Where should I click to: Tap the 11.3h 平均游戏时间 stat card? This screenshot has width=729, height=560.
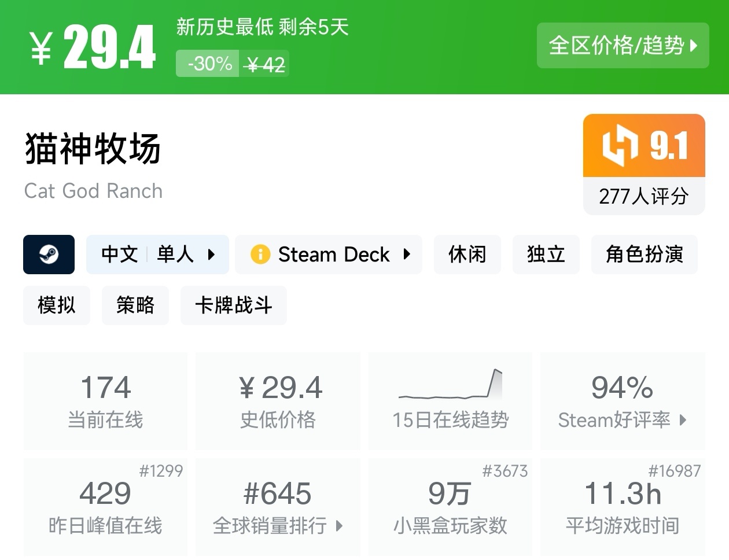click(x=623, y=507)
